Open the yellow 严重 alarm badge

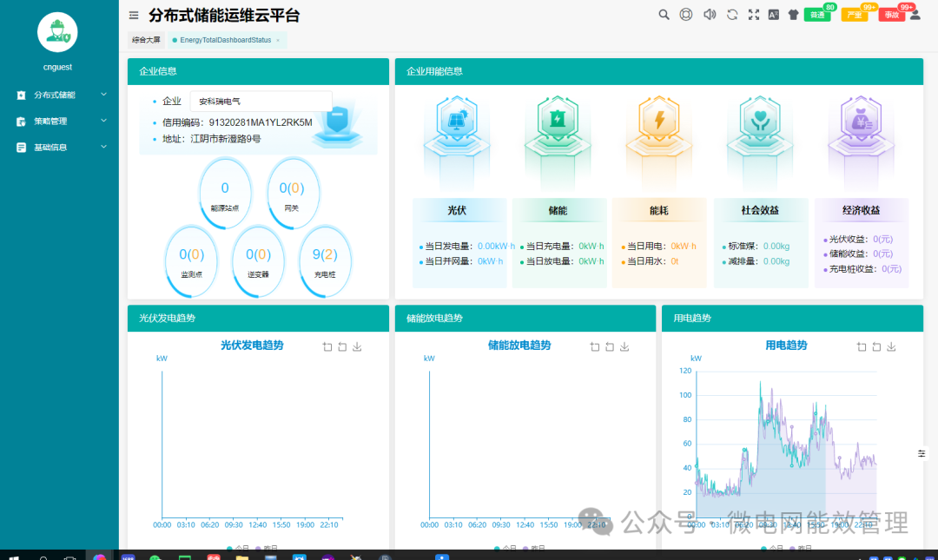(x=855, y=15)
